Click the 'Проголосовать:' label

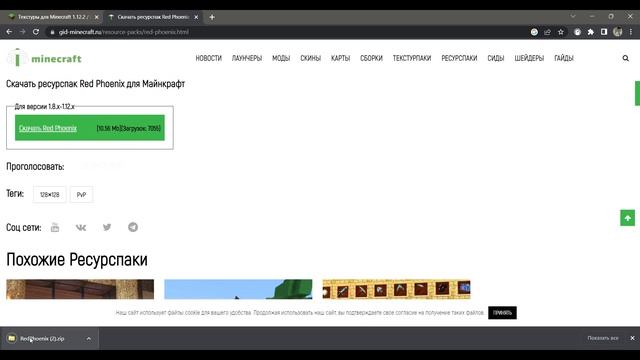click(35, 167)
